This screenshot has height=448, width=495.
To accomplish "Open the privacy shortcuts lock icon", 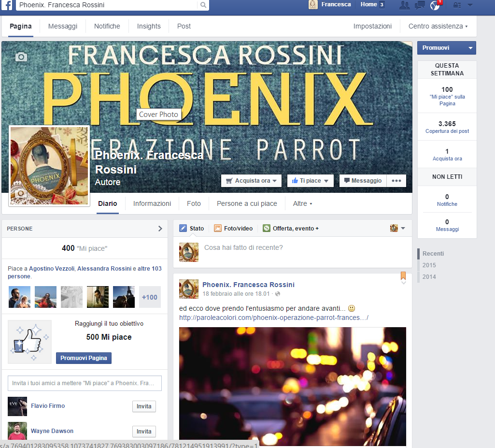I will coord(457,5).
